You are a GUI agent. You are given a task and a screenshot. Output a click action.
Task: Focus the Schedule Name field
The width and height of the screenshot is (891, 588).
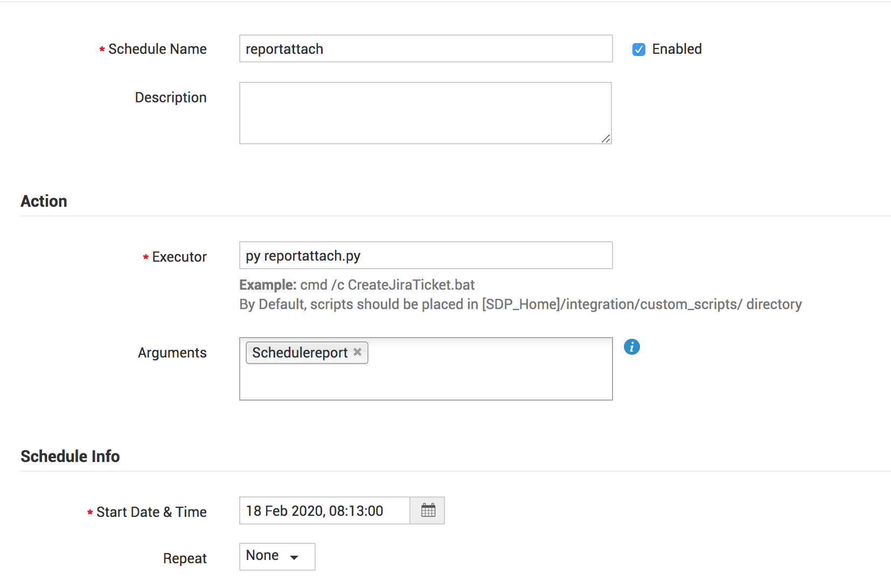coord(426,49)
